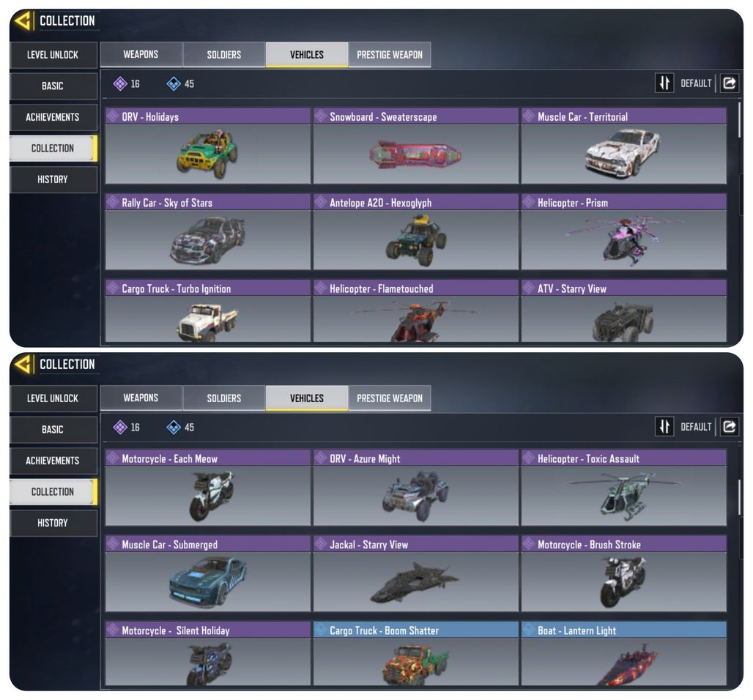The height and width of the screenshot is (700, 753).
Task: Click the sort arrows icon in top panel
Action: 664,83
